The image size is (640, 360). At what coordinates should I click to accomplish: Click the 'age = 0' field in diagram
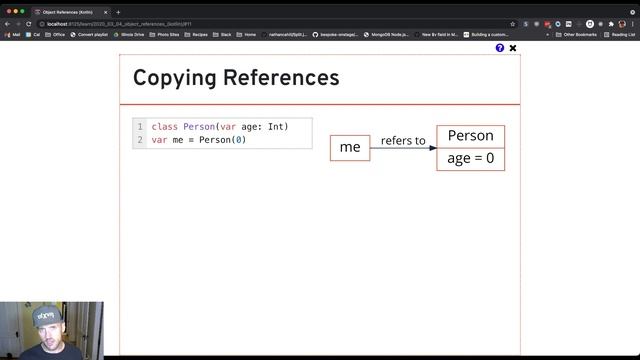point(471,159)
